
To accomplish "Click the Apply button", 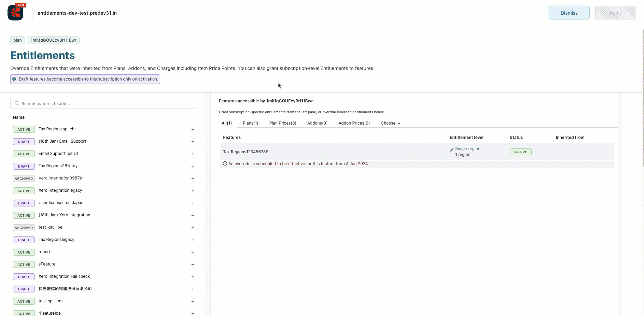I will (615, 13).
